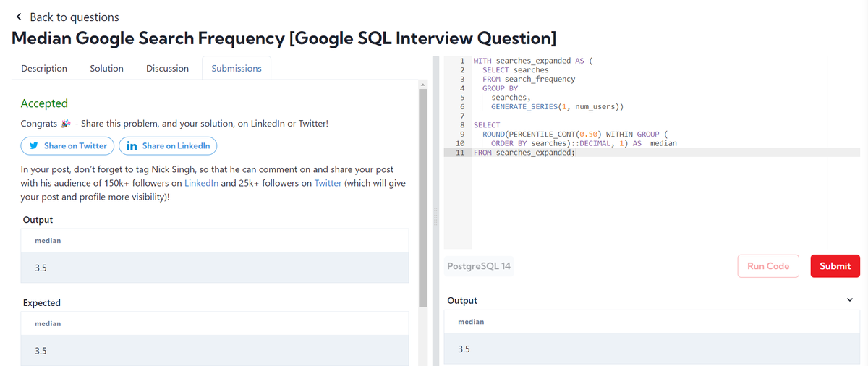The width and height of the screenshot is (868, 366).
Task: Click the Expected section label
Action: click(42, 302)
